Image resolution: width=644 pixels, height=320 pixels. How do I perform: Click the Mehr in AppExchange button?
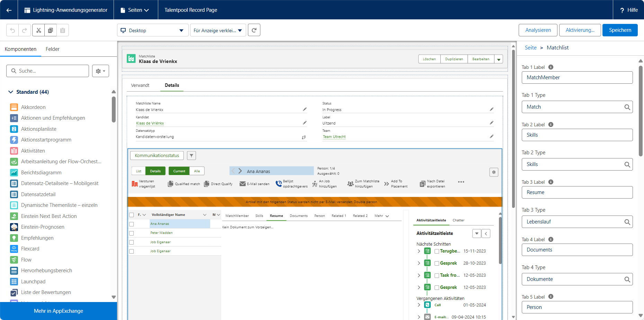coord(59,311)
